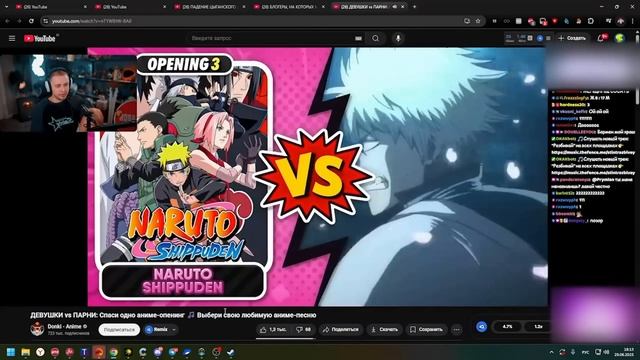Close the ПАДЕНИЕ ЦЫГАНСКОГО tab
The height and width of the screenshot is (360, 640).
click(x=244, y=7)
